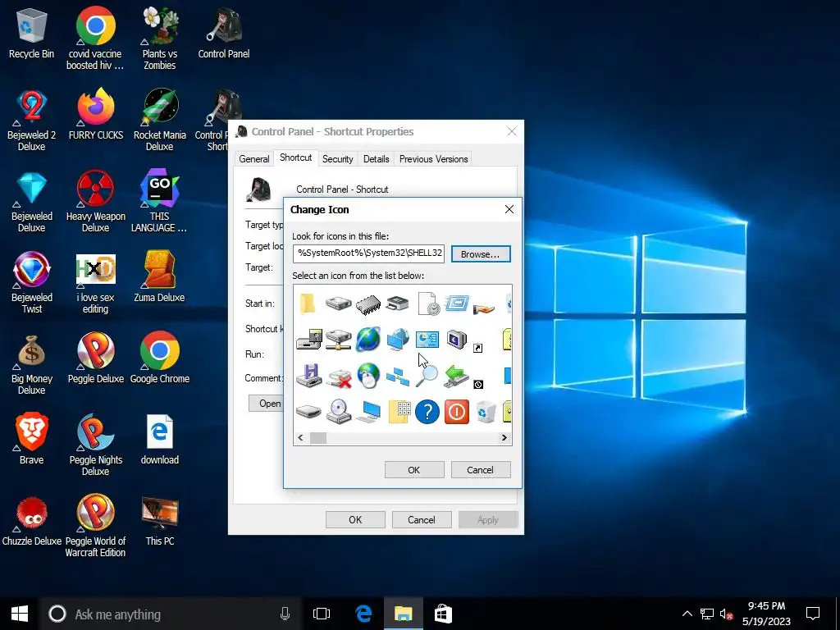Select the Rocket Mania Deluxe desktop icon
This screenshot has width=840, height=630.
[x=160, y=121]
